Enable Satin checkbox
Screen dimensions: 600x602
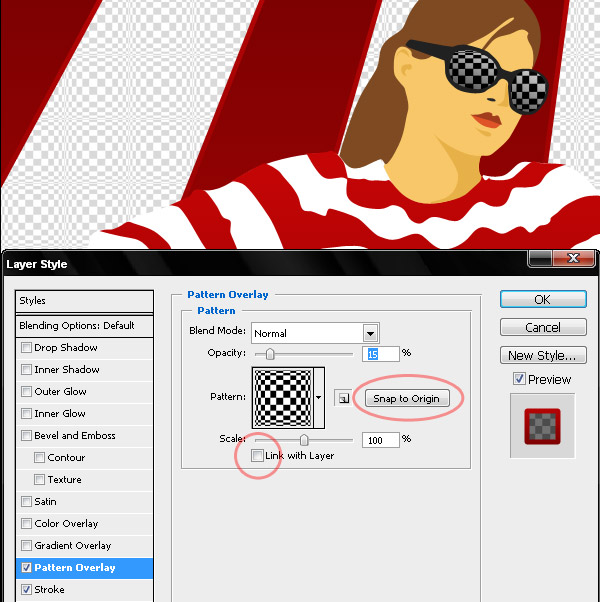[x=26, y=501]
